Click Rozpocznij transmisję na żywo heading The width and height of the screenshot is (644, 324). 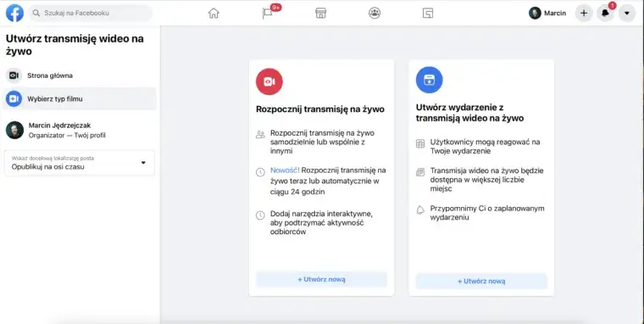(x=320, y=109)
